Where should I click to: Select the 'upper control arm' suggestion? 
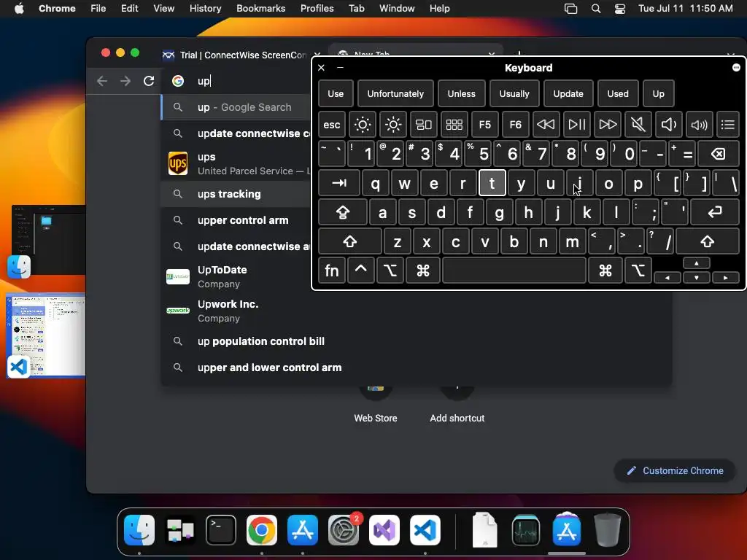[236, 220]
